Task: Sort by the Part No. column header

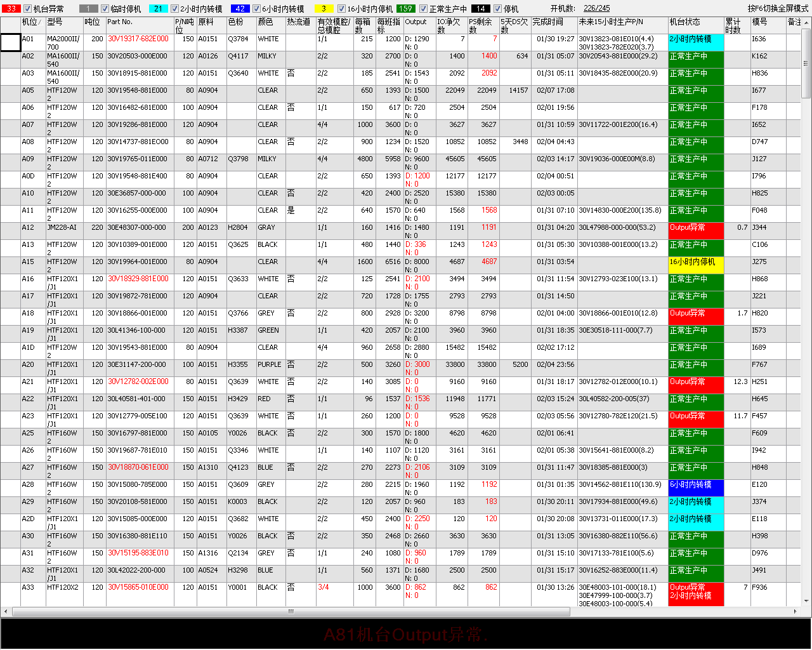Action: tap(140, 25)
